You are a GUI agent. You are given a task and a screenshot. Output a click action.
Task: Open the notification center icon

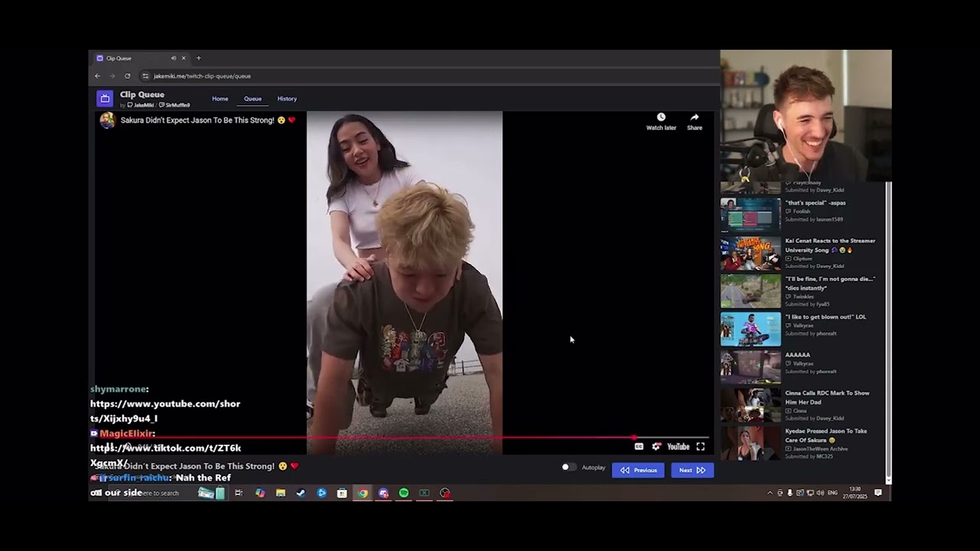[878, 493]
